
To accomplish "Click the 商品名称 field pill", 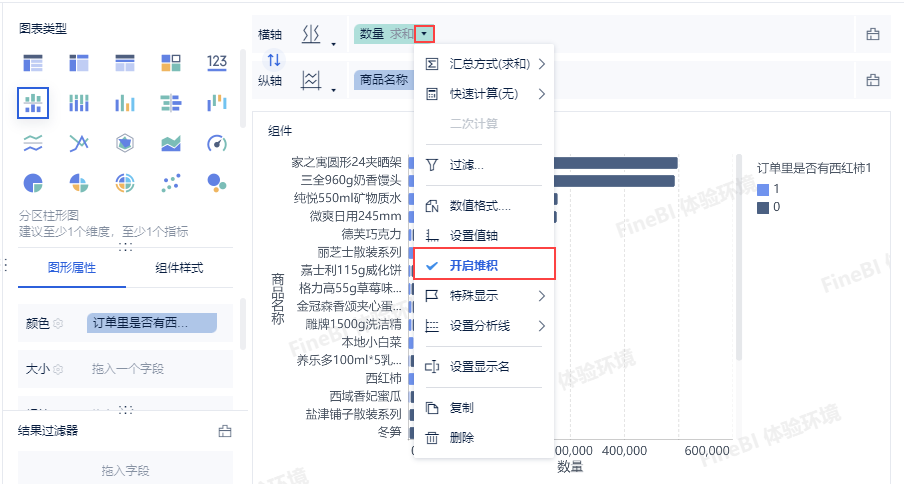I will point(384,80).
